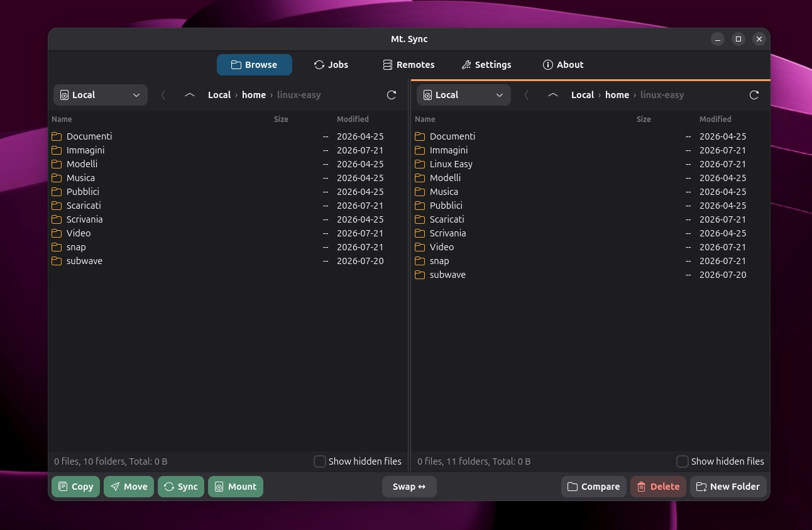Refresh the right pane file listing
812x530 pixels.
754,95
